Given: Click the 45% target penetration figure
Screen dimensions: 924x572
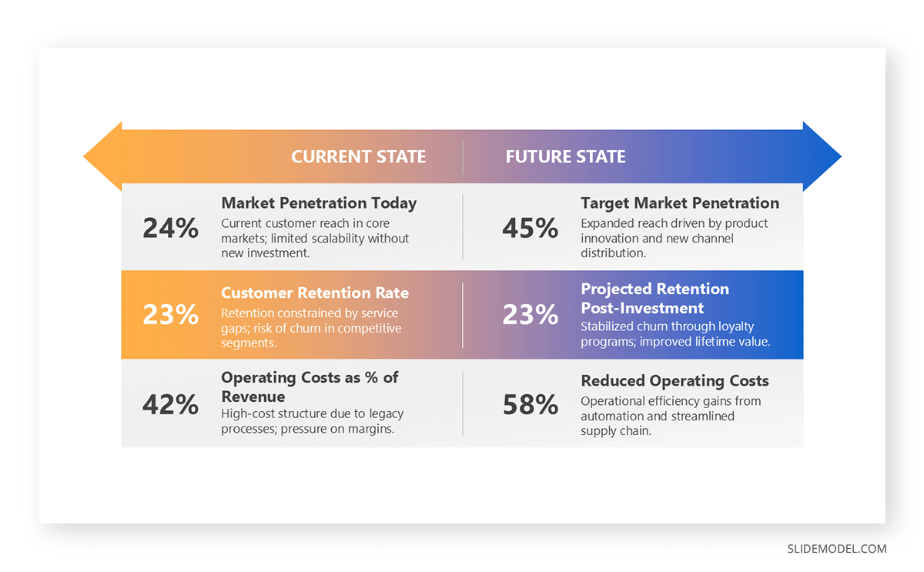Looking at the screenshot, I should (x=530, y=228).
